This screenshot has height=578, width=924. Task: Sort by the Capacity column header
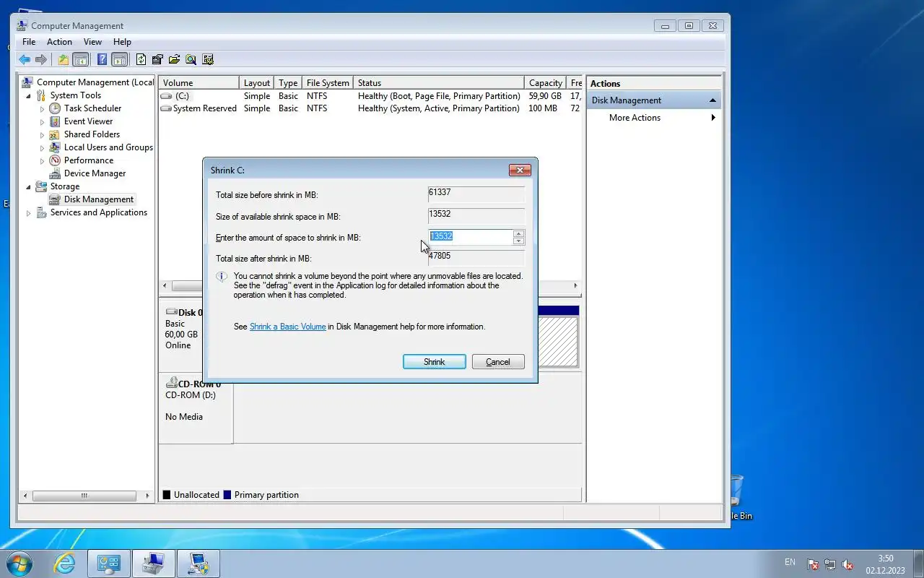546,83
